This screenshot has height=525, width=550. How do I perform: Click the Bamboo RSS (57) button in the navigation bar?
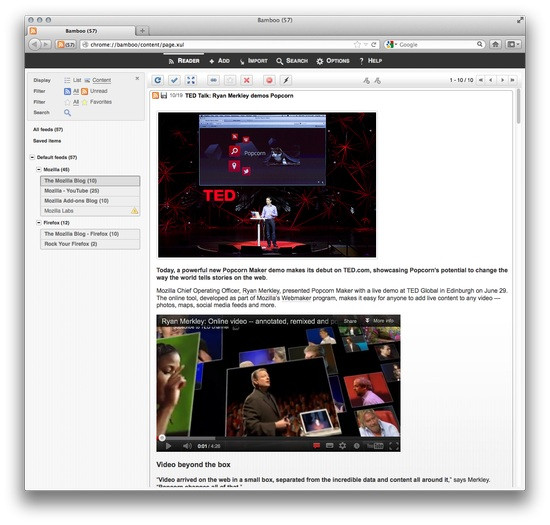[x=66, y=45]
